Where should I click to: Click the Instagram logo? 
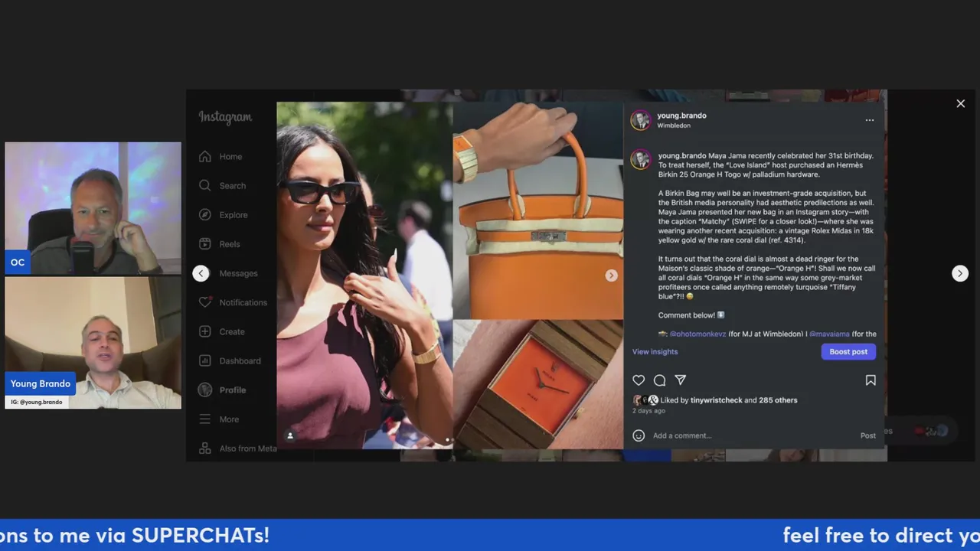click(225, 117)
